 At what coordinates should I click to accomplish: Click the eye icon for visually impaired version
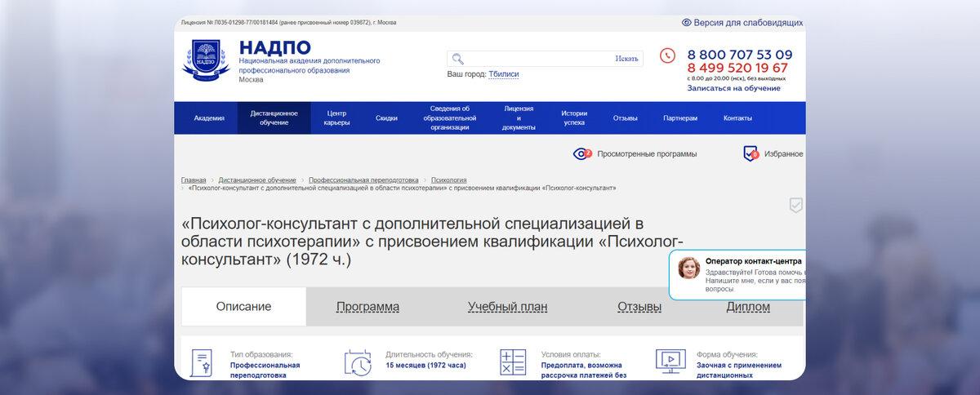click(x=687, y=23)
